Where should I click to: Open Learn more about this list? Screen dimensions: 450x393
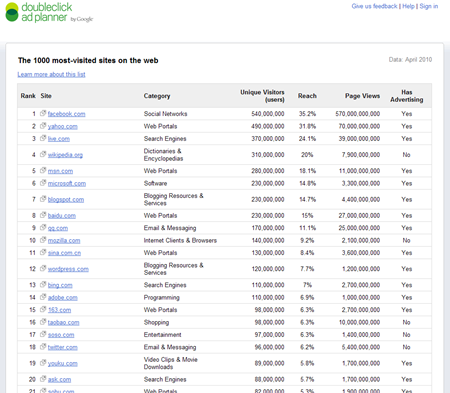(51, 74)
